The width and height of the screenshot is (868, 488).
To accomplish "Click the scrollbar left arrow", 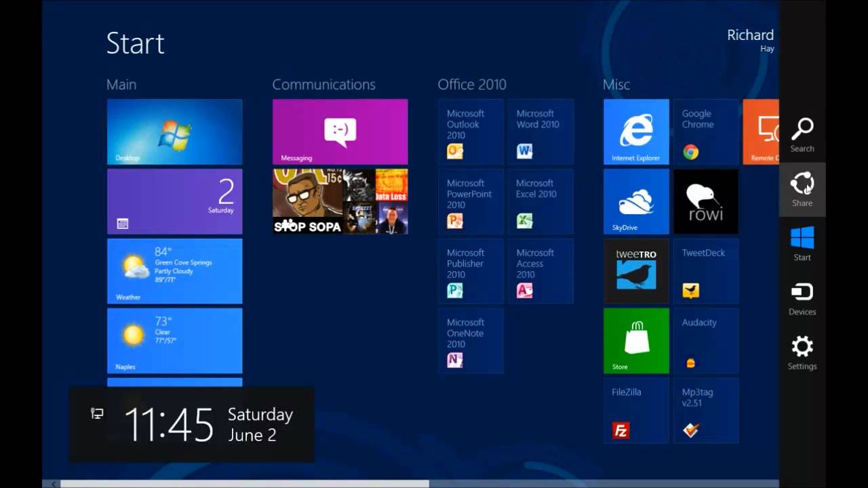I will click(x=54, y=484).
